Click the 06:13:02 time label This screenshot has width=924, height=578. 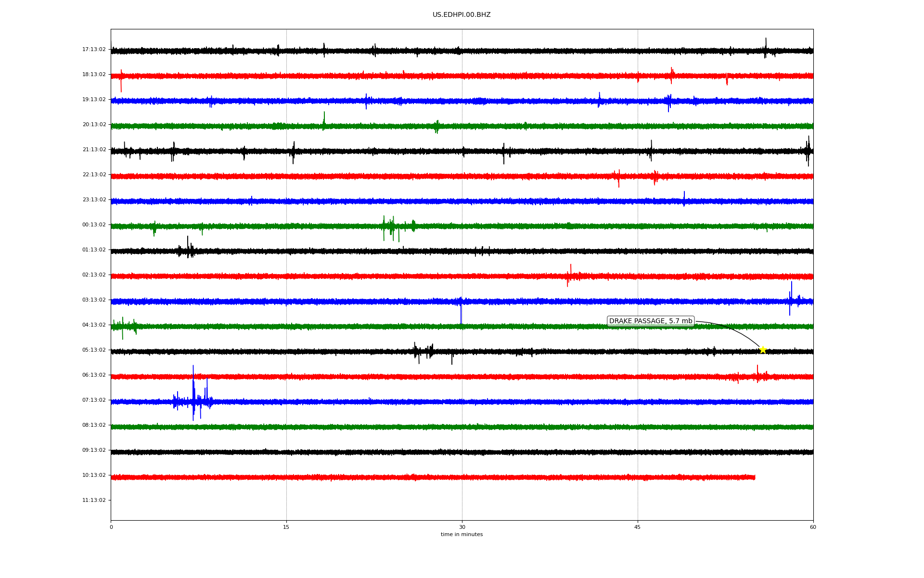pos(94,375)
